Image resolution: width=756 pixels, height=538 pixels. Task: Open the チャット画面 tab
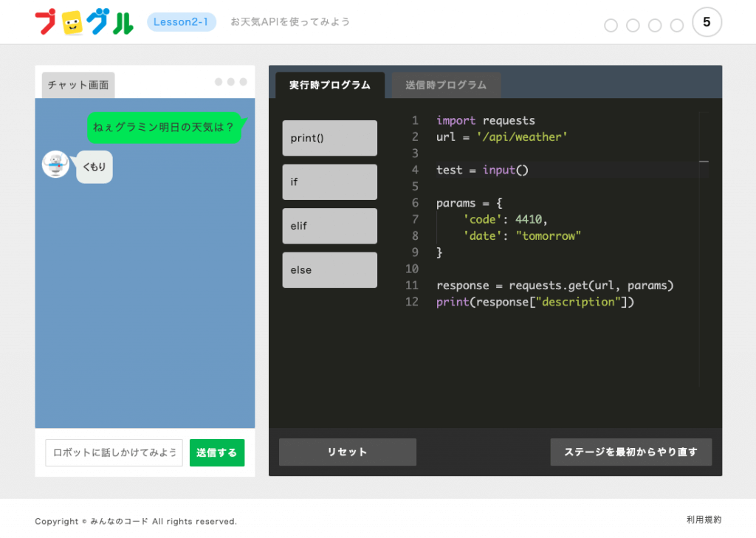78,85
